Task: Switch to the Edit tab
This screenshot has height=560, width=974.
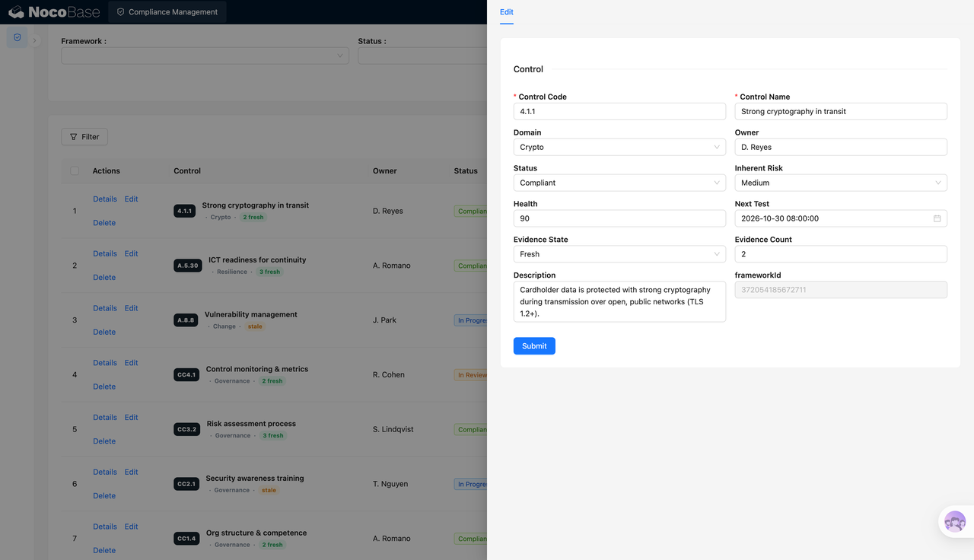Action: coord(507,12)
